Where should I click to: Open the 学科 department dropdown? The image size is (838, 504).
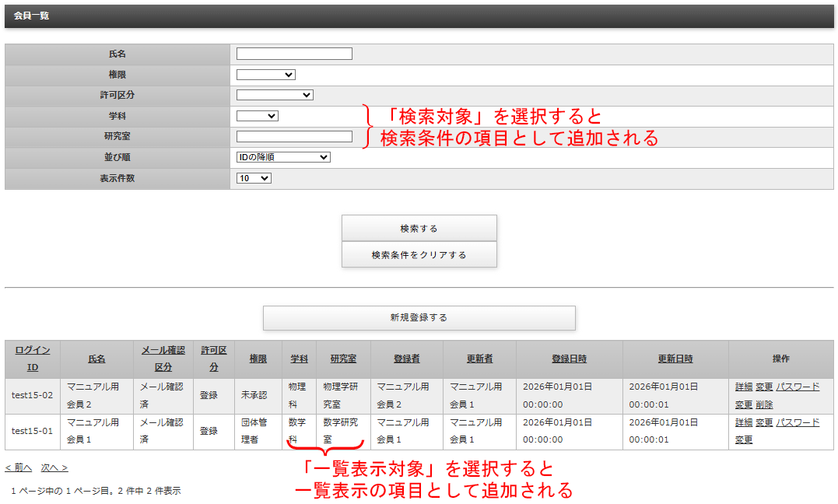[x=256, y=115]
